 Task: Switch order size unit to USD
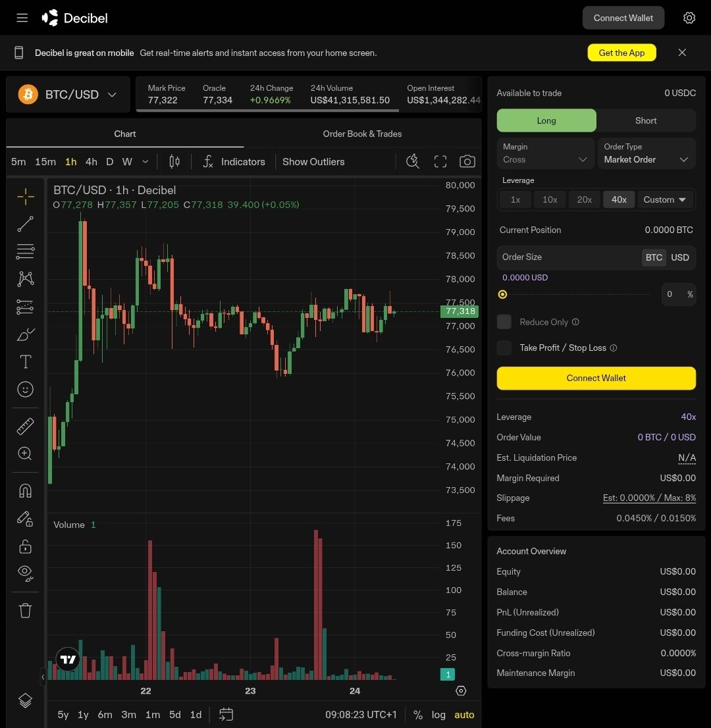pos(680,257)
